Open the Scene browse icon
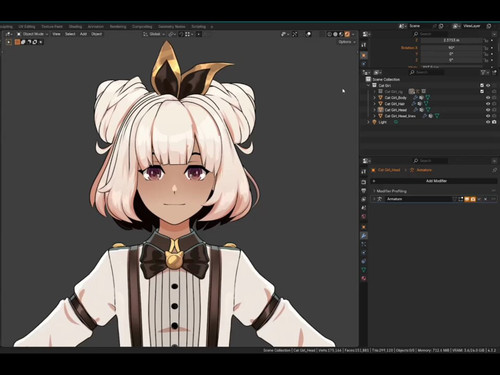Screen dimensions: 500x375 (403, 26)
